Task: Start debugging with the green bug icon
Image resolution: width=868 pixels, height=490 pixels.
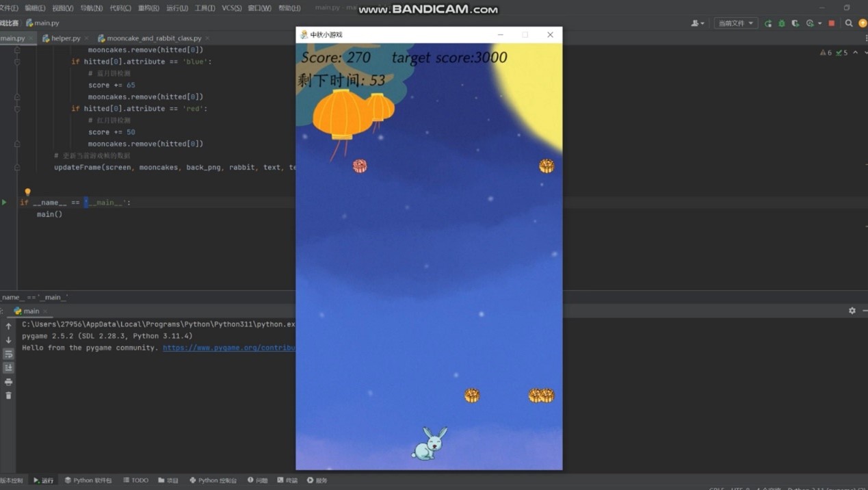Action: 782,23
